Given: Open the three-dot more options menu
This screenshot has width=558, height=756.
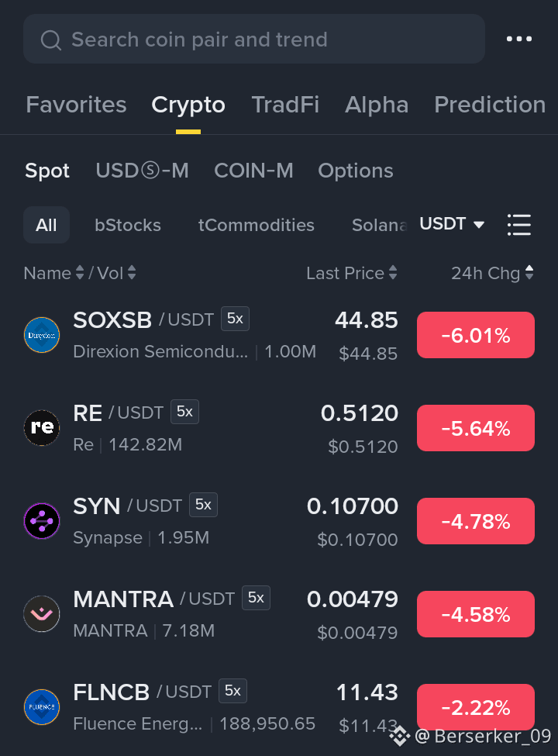Looking at the screenshot, I should 519,39.
